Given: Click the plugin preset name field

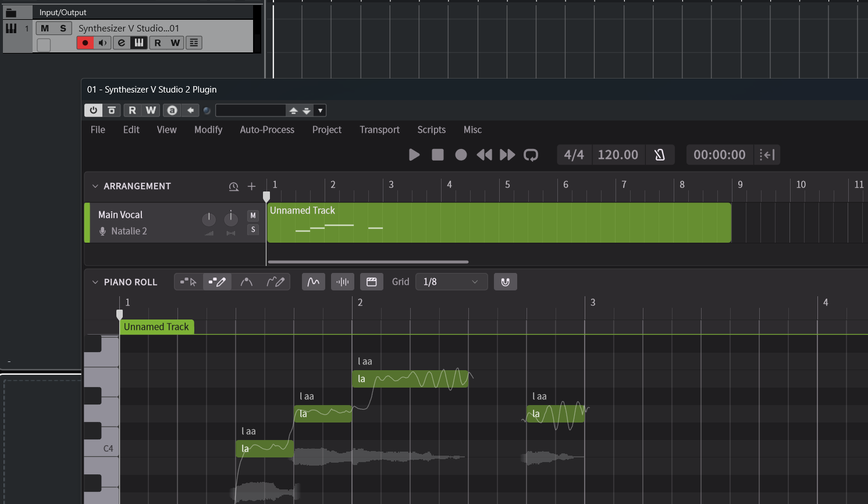Looking at the screenshot, I should click(250, 111).
